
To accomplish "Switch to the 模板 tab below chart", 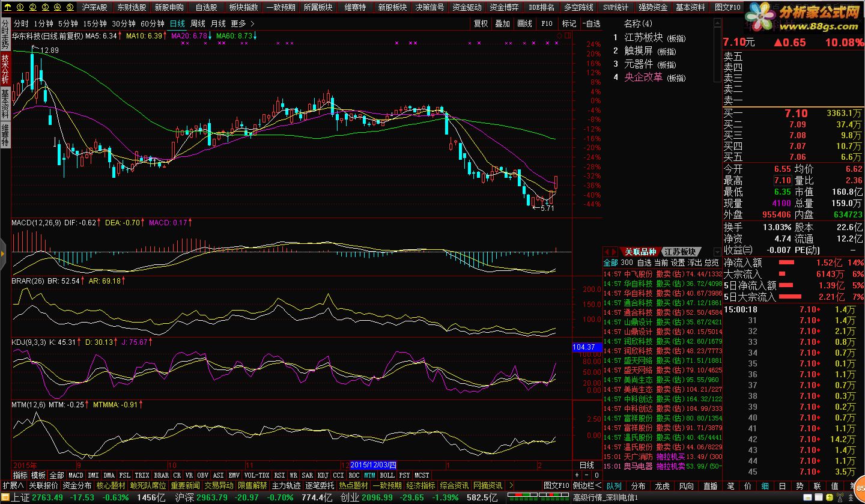I will (x=38, y=475).
